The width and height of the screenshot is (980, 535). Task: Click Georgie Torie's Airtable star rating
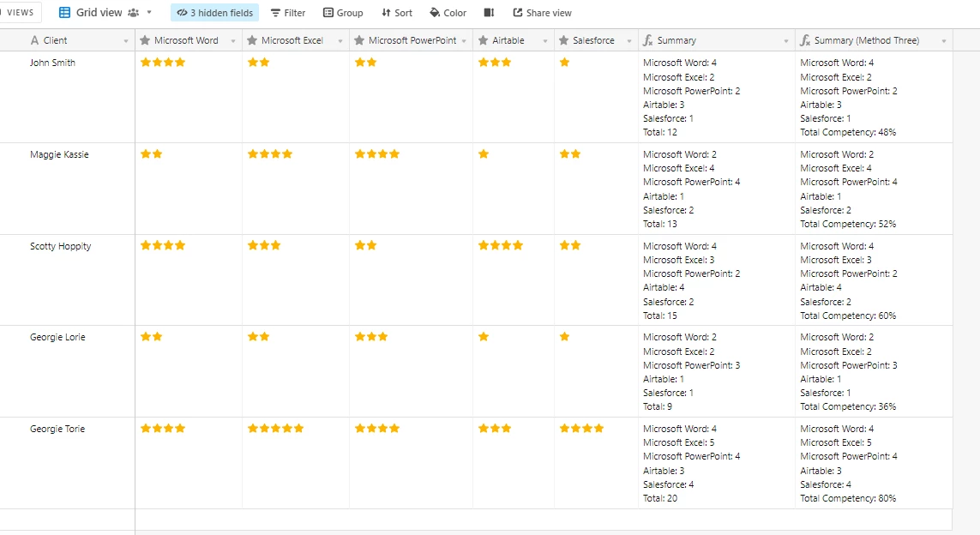(x=495, y=428)
